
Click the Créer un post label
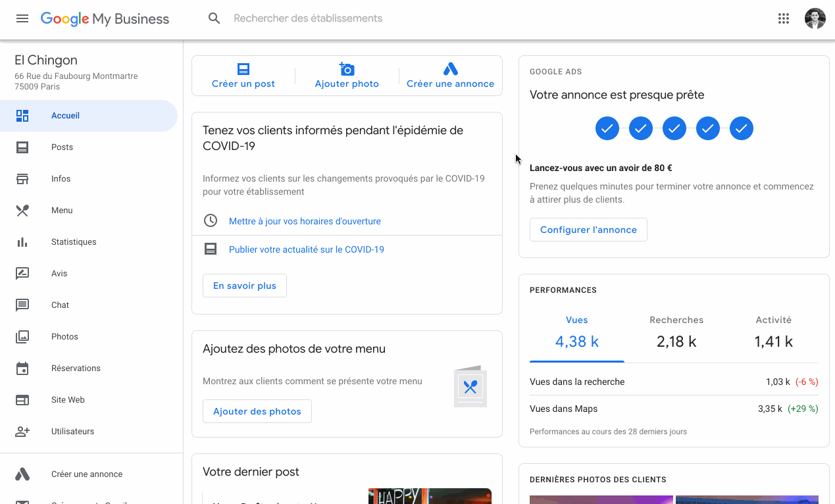[243, 84]
